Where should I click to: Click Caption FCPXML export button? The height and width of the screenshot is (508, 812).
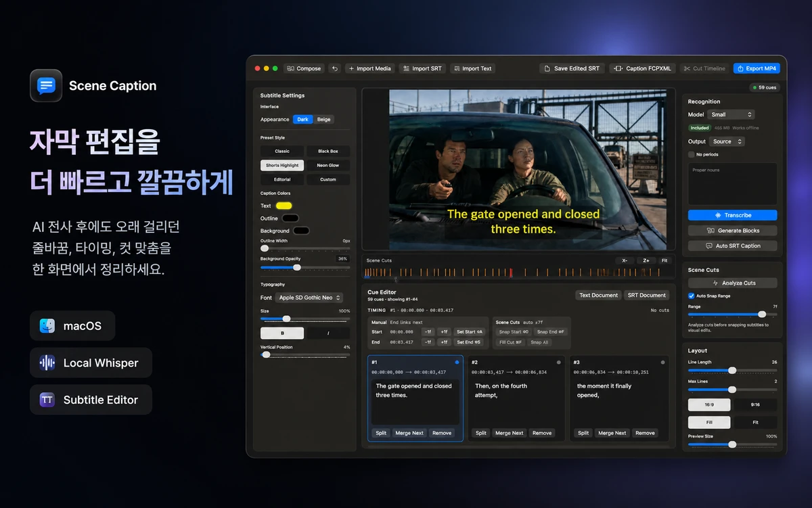click(x=641, y=68)
